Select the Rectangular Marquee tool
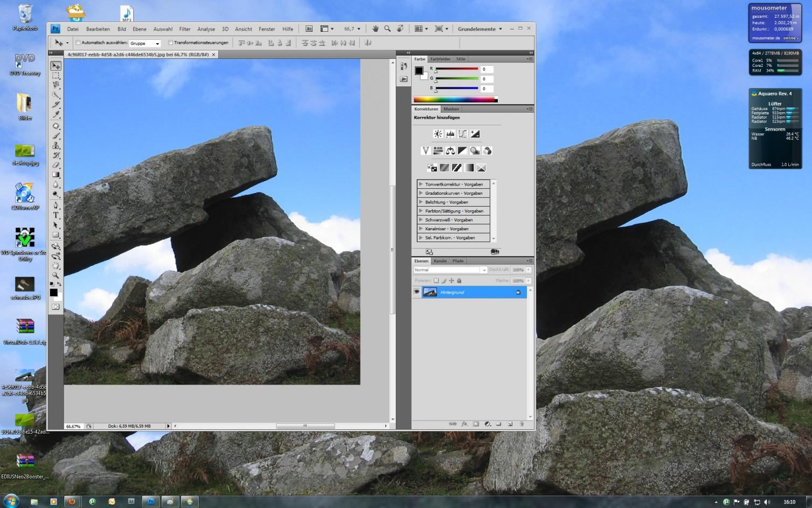The height and width of the screenshot is (508, 812). (56, 75)
